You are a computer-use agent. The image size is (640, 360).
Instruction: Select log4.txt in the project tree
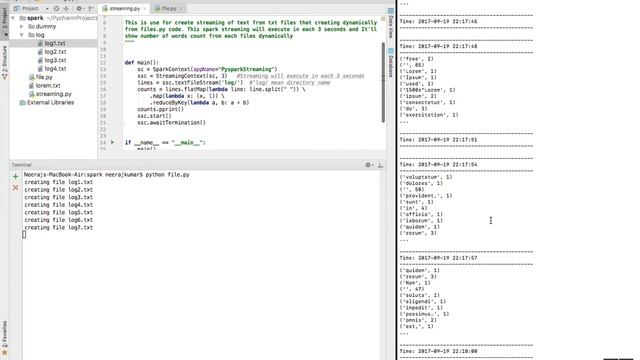click(x=55, y=69)
